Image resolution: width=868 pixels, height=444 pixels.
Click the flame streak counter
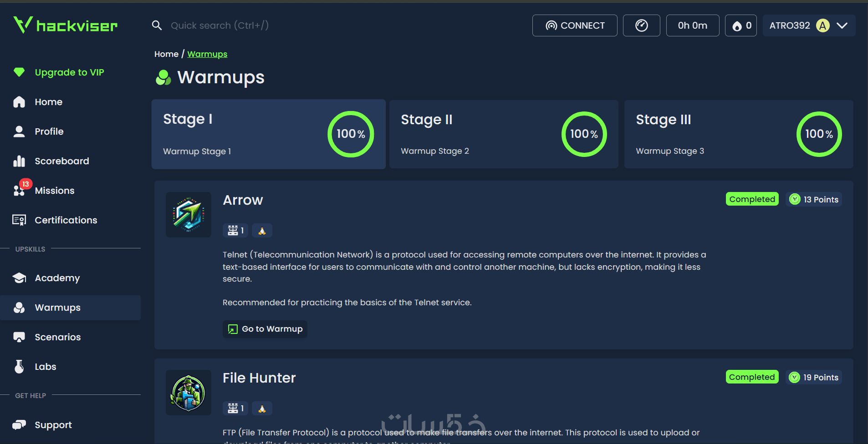[741, 25]
